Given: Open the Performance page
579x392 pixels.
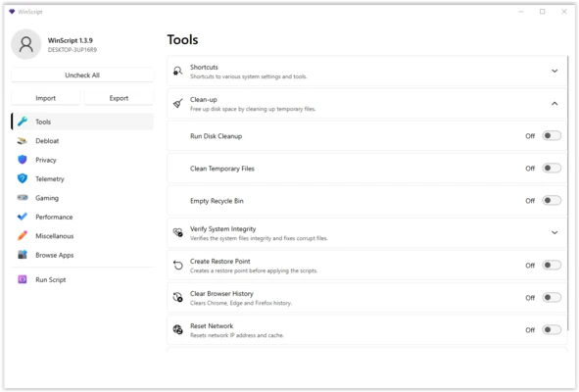Looking at the screenshot, I should click(x=82, y=217).
